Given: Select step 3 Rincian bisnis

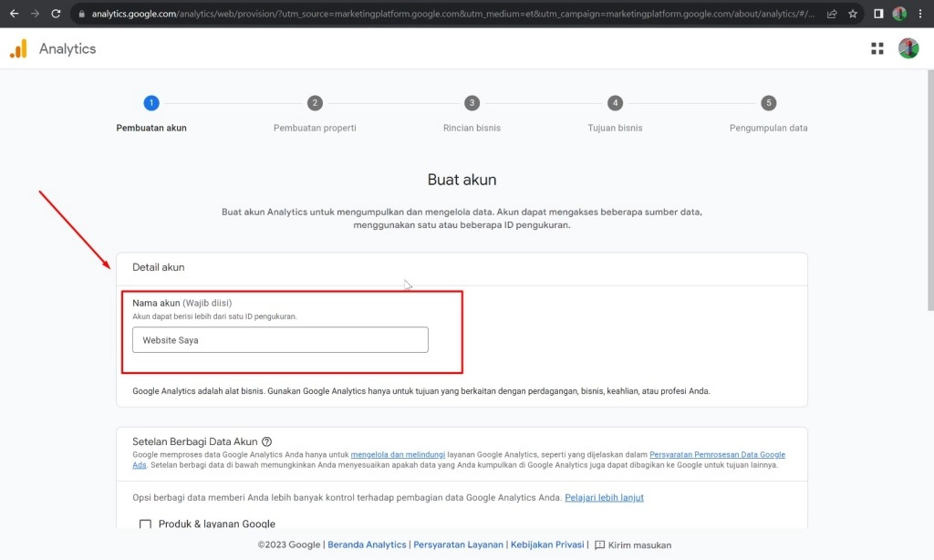Looking at the screenshot, I should click(472, 103).
